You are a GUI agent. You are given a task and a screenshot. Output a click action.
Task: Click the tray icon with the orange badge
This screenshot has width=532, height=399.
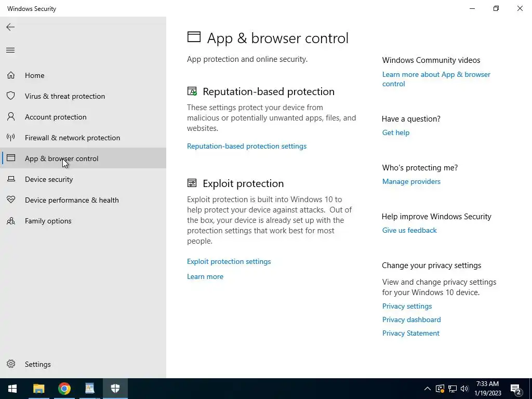[x=440, y=389]
